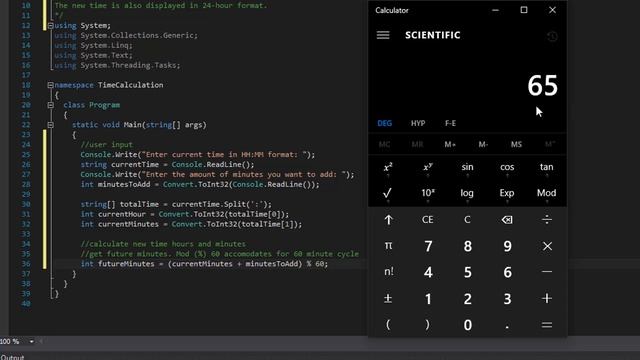Click number 0 on calculator keypad
This screenshot has height=360, width=640.
(467, 325)
